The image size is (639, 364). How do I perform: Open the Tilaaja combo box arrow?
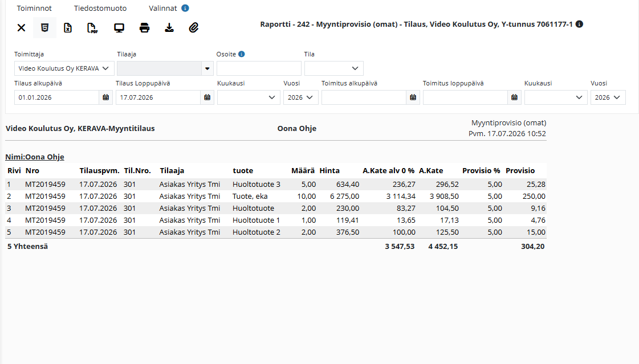(x=207, y=68)
